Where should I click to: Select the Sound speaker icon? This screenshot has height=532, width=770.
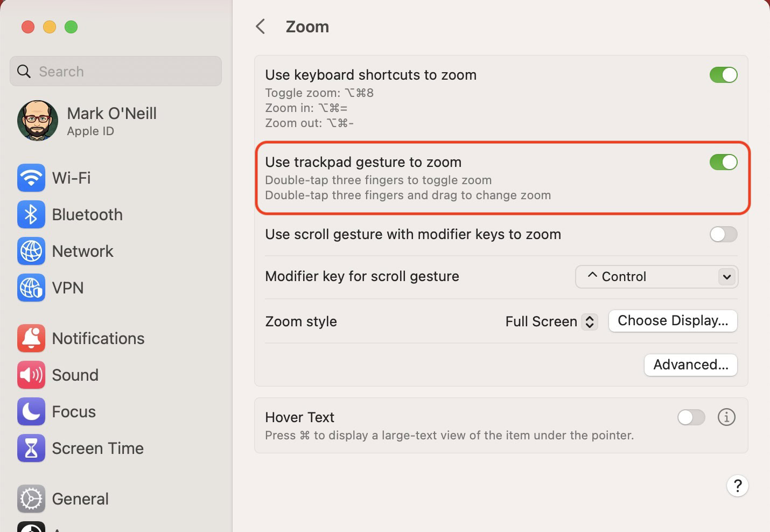[31, 375]
